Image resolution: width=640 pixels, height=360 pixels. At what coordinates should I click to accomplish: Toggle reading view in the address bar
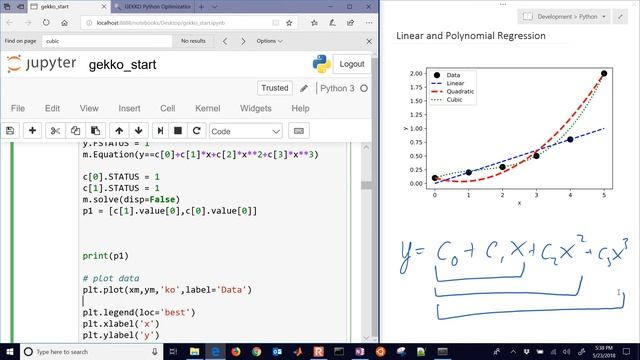pos(276,23)
